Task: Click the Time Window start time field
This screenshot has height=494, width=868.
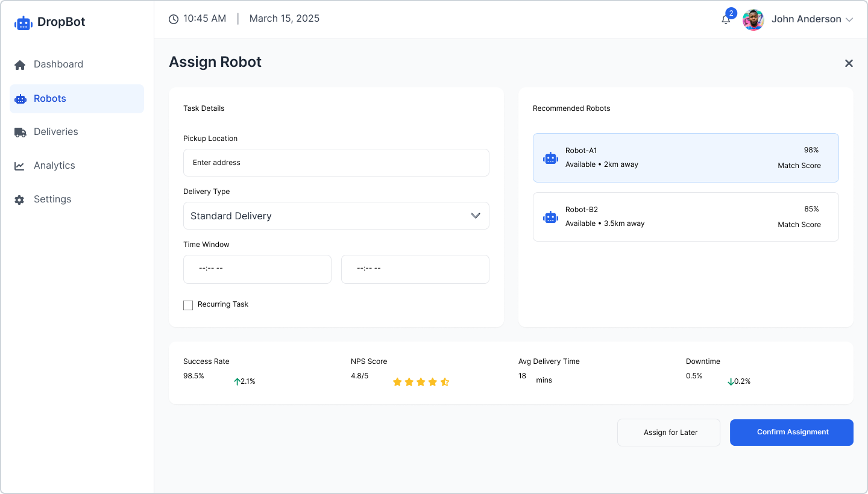Action: 257,269
